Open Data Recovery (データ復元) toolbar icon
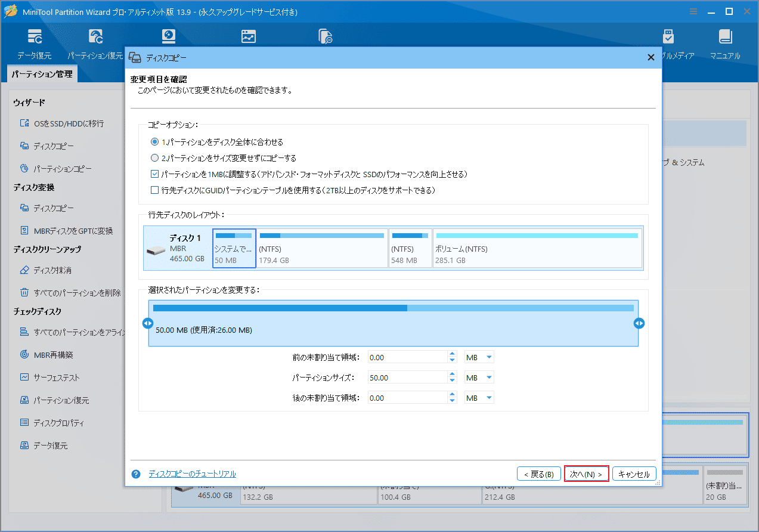The height and width of the screenshot is (532, 759). pos(34,44)
